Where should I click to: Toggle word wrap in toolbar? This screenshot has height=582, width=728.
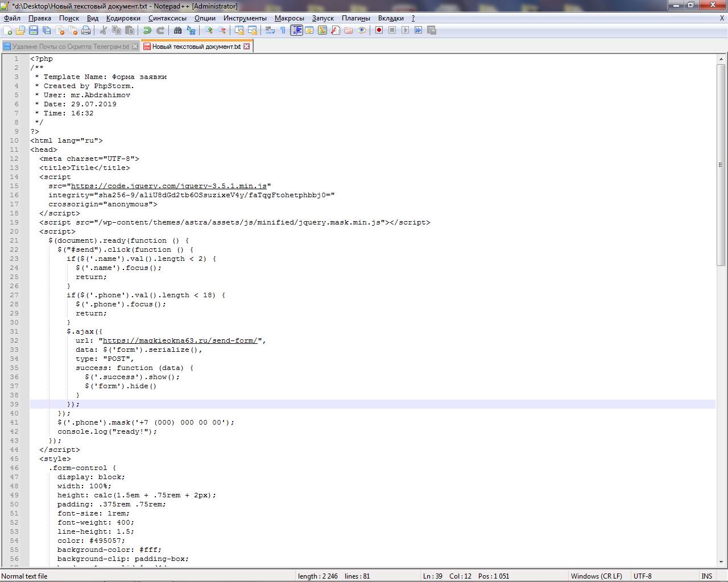270,30
